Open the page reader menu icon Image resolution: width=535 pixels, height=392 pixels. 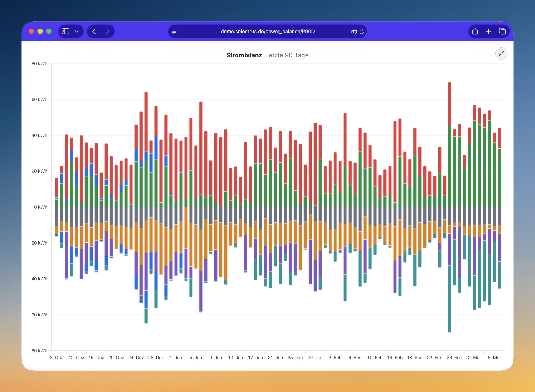coord(174,31)
